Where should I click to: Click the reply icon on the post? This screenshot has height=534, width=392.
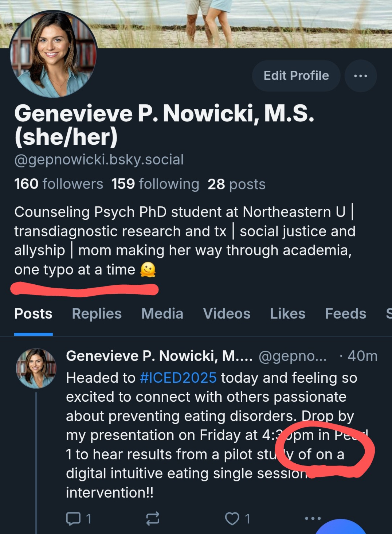73,518
